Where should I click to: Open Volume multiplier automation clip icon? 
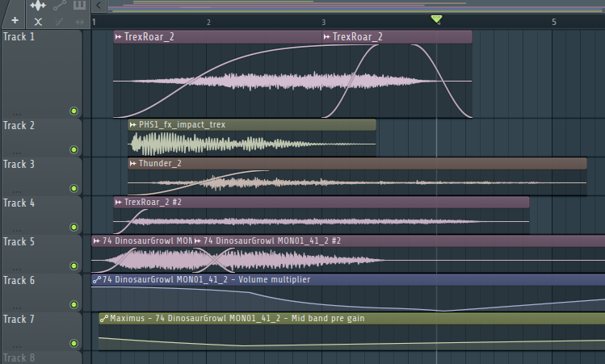[97, 279]
